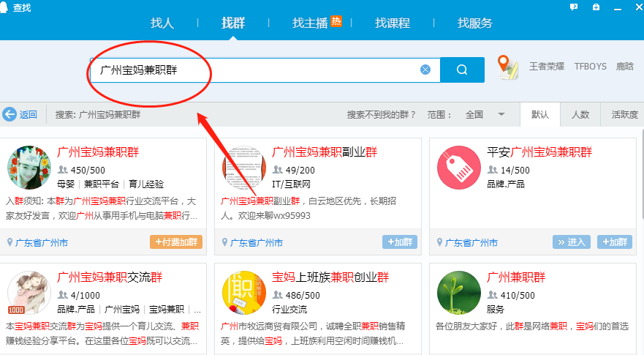Sort results by 默认
Viewport: 644px width, 355px height.
tap(540, 114)
